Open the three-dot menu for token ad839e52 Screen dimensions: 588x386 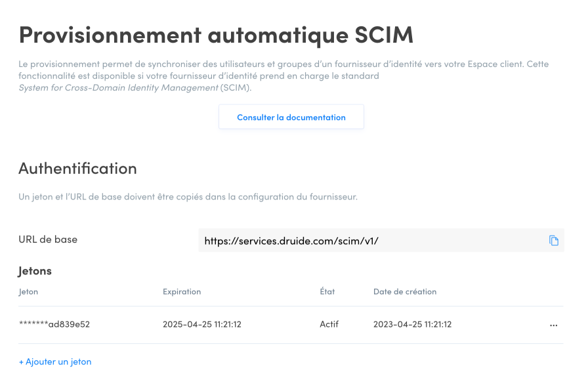coord(553,325)
